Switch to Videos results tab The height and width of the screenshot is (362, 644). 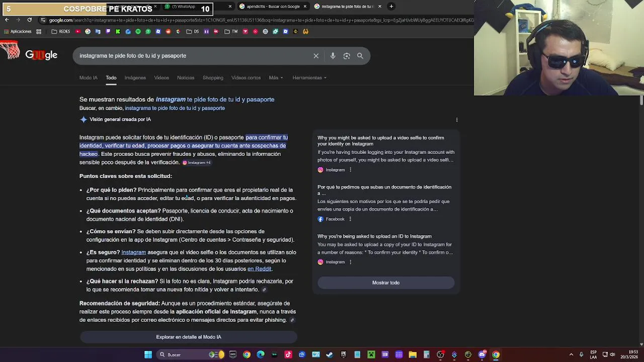[x=162, y=78]
